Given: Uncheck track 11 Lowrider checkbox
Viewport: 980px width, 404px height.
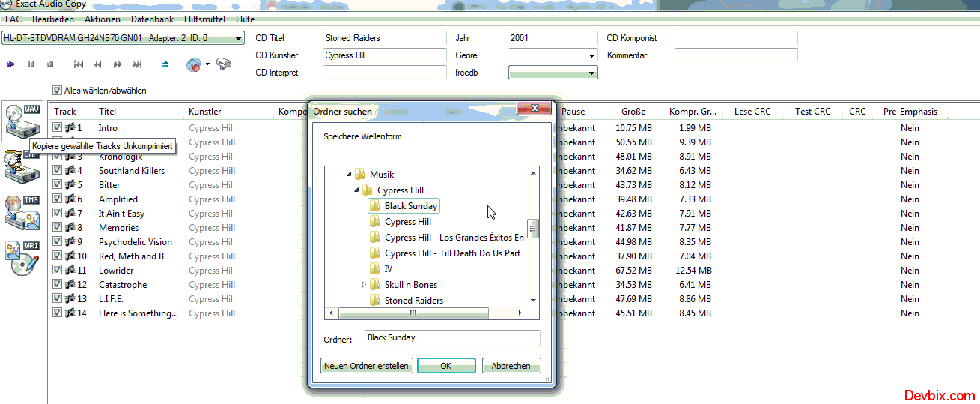Looking at the screenshot, I should [58, 271].
